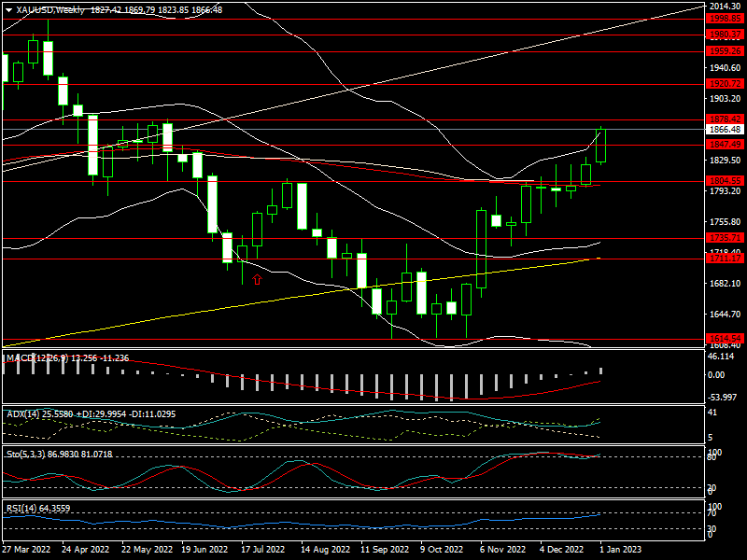This screenshot has width=747, height=560.
Task: Click the 1711.17 support price label
Action: 726,259
